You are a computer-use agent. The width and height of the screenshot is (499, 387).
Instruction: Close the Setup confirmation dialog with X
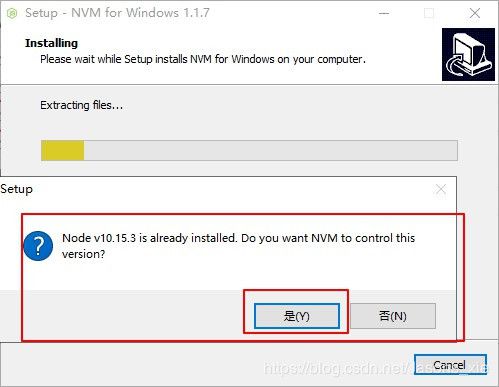point(441,189)
